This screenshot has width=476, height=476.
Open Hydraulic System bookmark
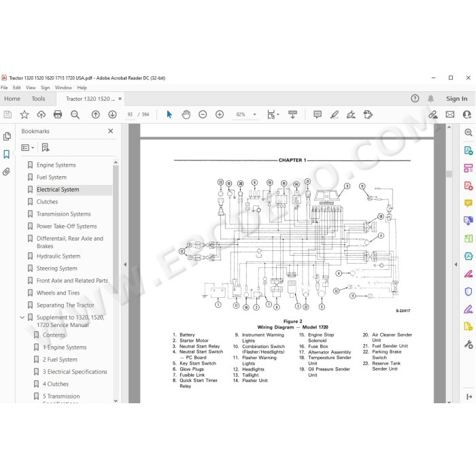(58, 256)
